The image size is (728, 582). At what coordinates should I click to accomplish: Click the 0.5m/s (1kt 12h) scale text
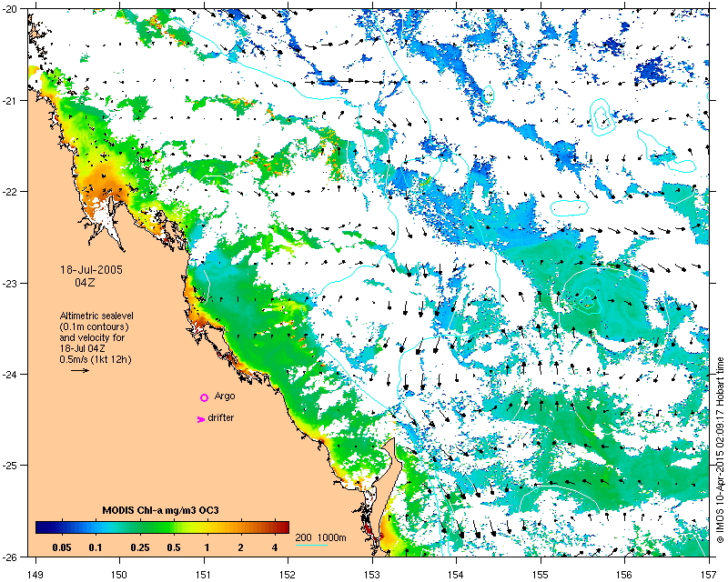click(x=96, y=359)
